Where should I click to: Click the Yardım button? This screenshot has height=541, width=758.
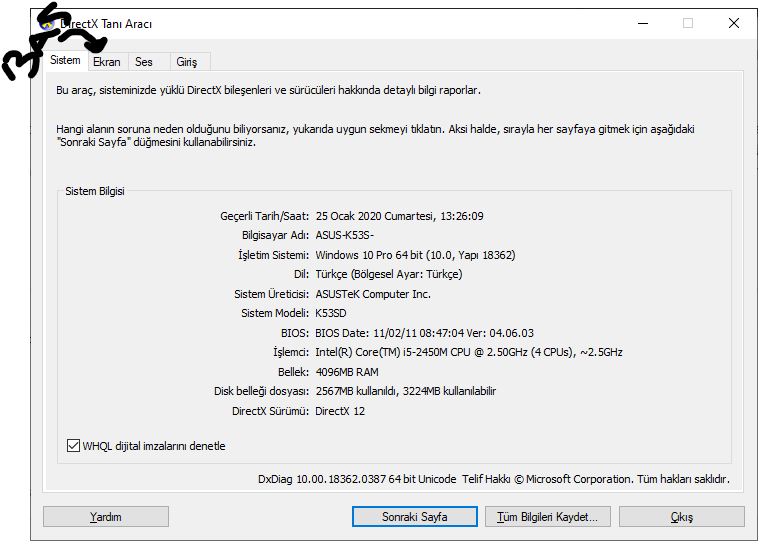point(106,517)
